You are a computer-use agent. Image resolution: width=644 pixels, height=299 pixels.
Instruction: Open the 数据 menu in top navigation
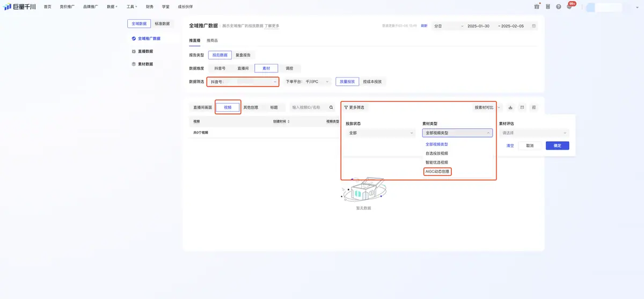(112, 6)
